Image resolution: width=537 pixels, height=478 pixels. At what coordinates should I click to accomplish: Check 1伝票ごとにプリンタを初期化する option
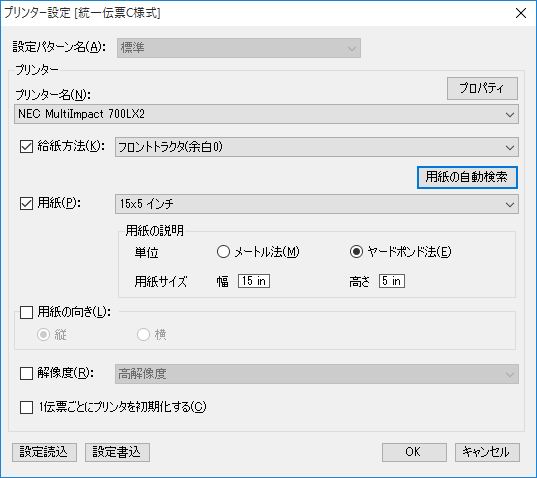[26, 407]
